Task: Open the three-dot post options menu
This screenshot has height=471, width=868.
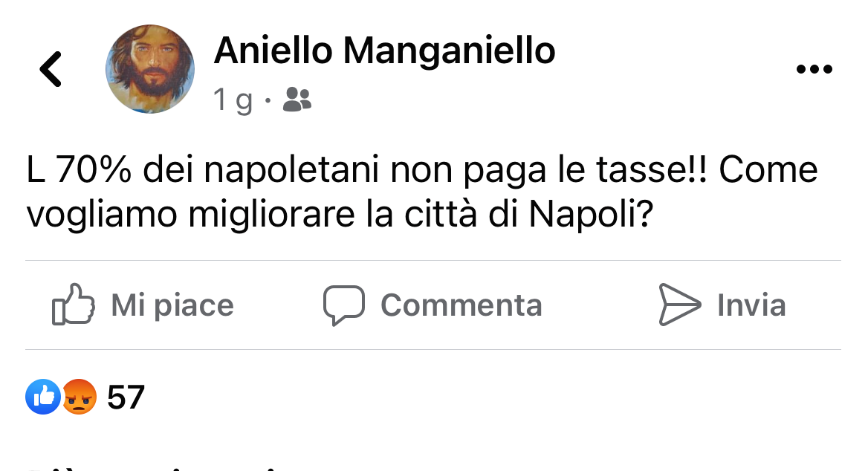Action: click(x=814, y=70)
